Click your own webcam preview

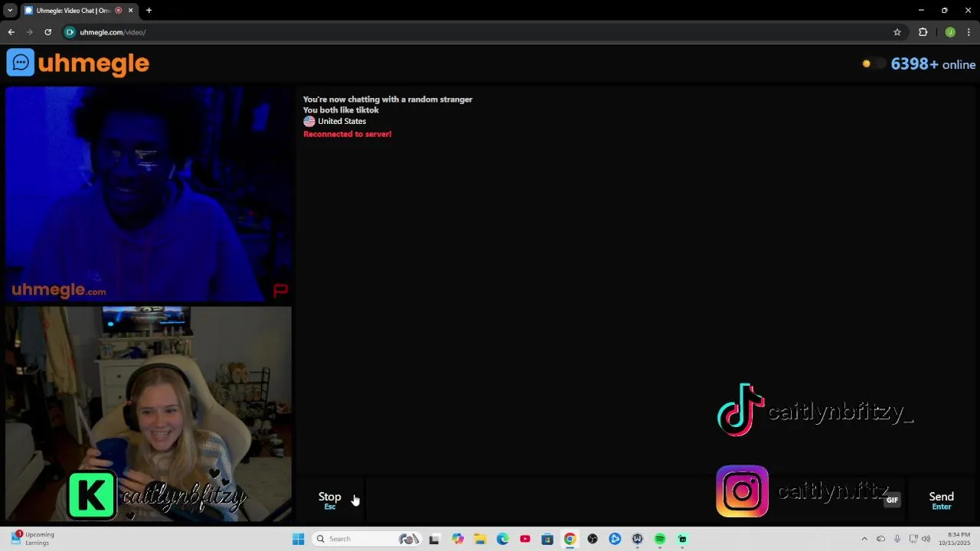[149, 414]
